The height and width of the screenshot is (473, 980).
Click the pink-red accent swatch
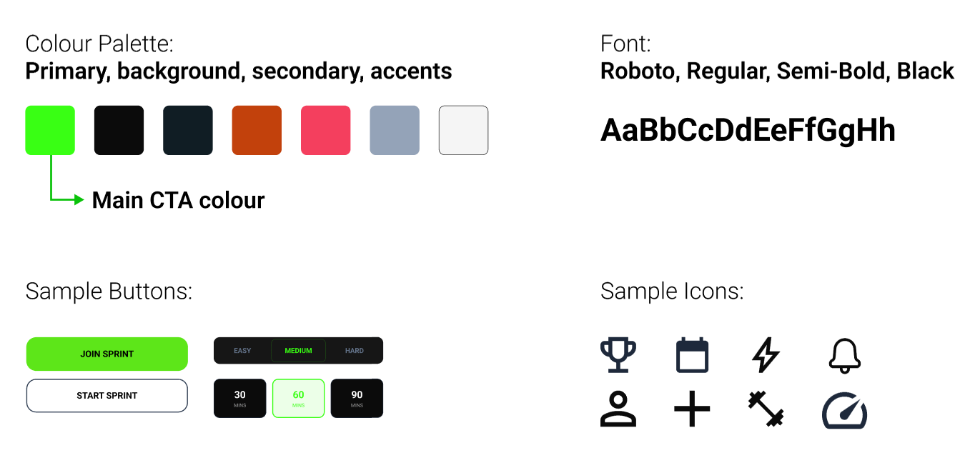(325, 130)
